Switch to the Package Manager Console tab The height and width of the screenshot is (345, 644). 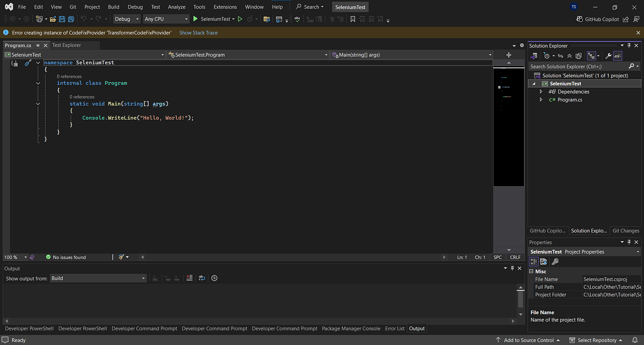pos(351,328)
